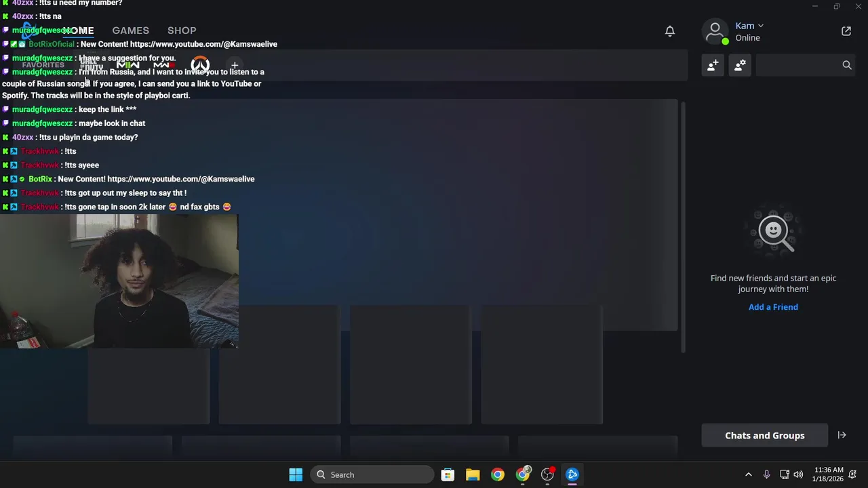Minimize the Battle.net window

coord(814,6)
